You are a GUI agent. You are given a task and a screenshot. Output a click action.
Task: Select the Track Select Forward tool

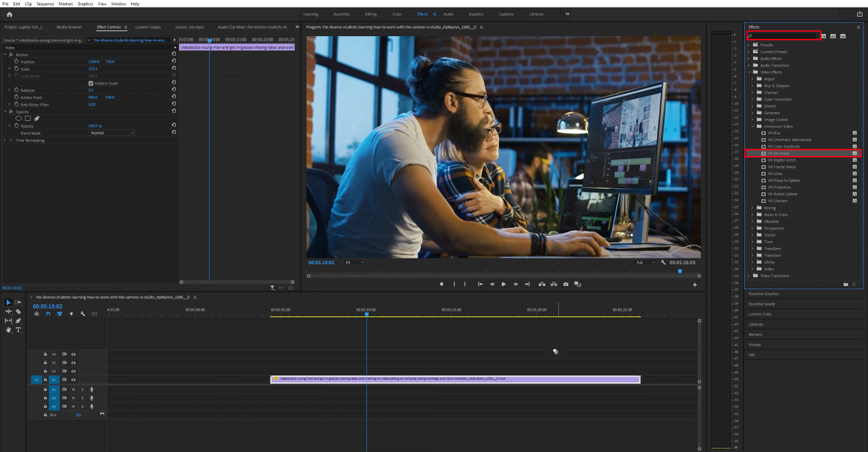(18, 302)
